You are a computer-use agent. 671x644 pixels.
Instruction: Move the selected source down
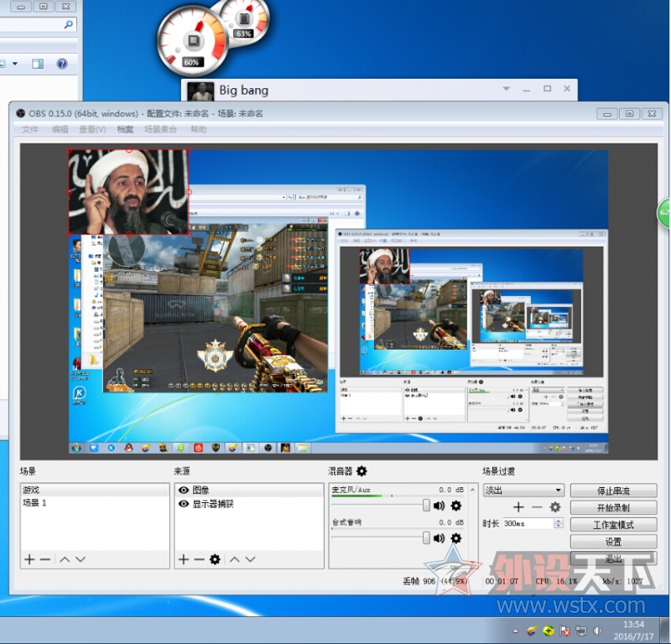coord(250,559)
